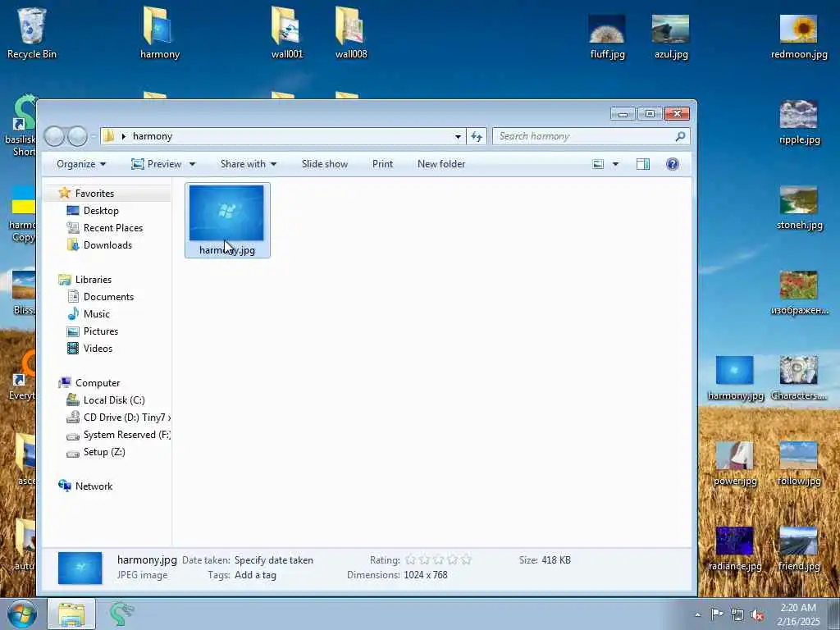Select the wall008 folder on the desktop
840x630 pixels.
pyautogui.click(x=350, y=32)
